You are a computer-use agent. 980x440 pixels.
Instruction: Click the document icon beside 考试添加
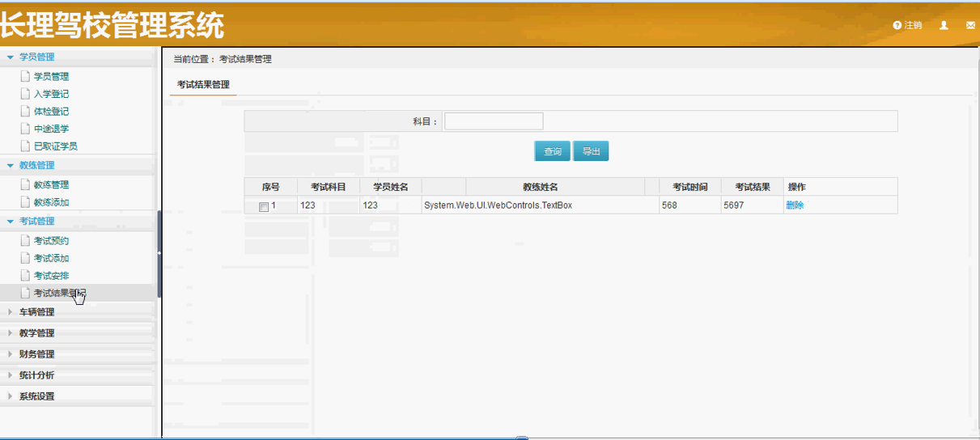(x=25, y=259)
